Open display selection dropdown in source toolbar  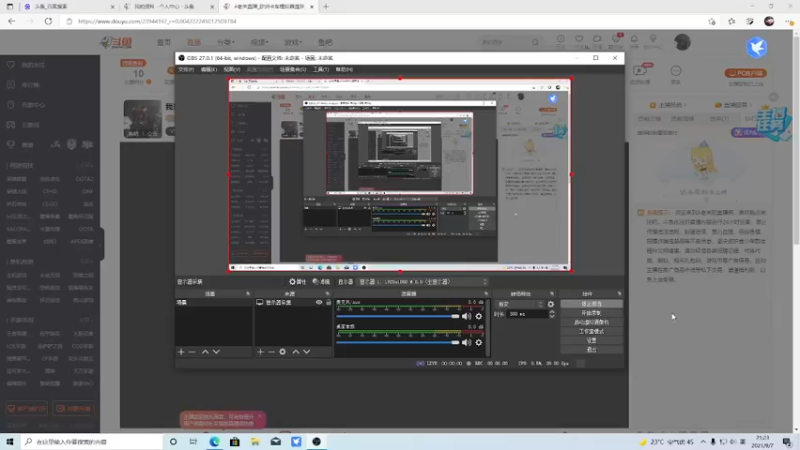[423, 282]
